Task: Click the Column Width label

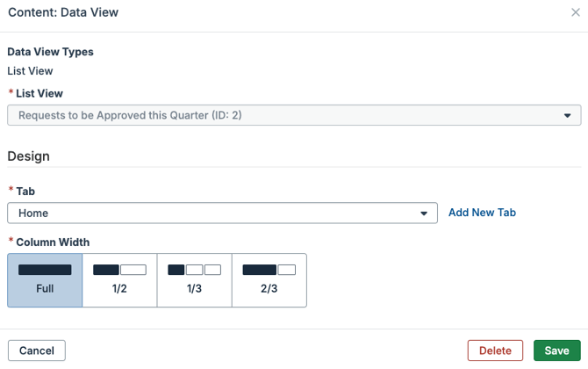Action: tap(53, 242)
